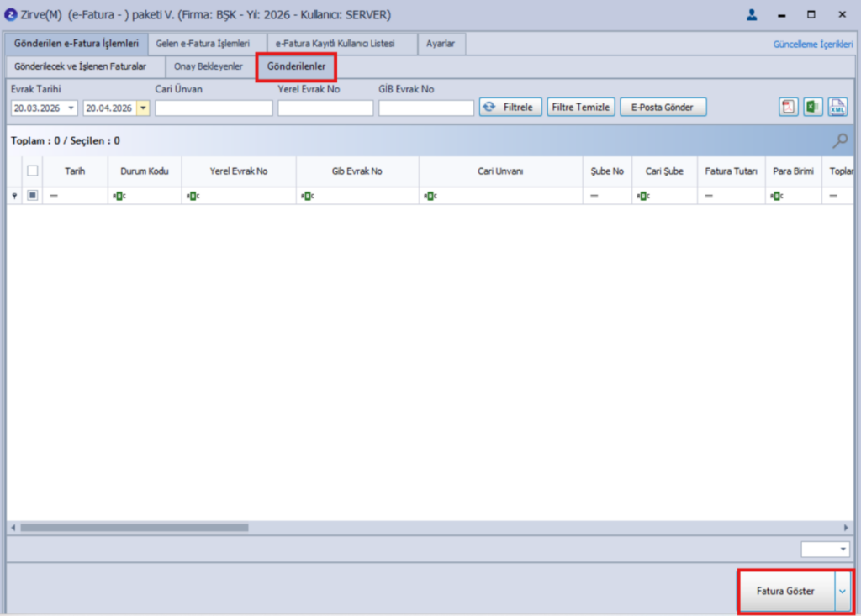Toggle the filter row checkbox

33,196
